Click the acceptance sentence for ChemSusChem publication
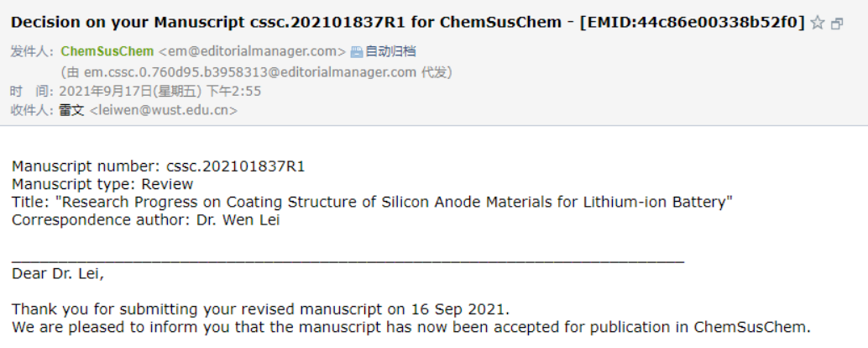 click(x=411, y=327)
